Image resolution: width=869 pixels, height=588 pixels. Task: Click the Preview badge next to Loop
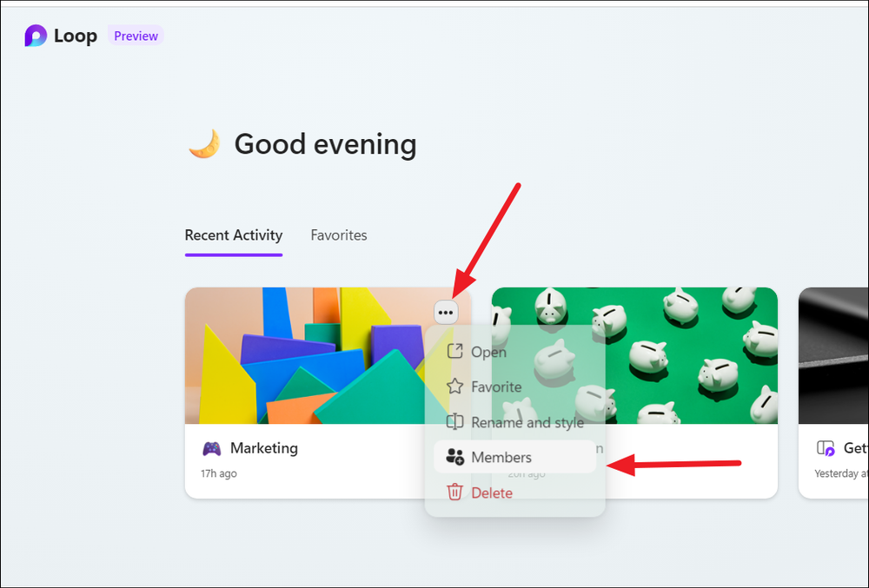pos(136,36)
